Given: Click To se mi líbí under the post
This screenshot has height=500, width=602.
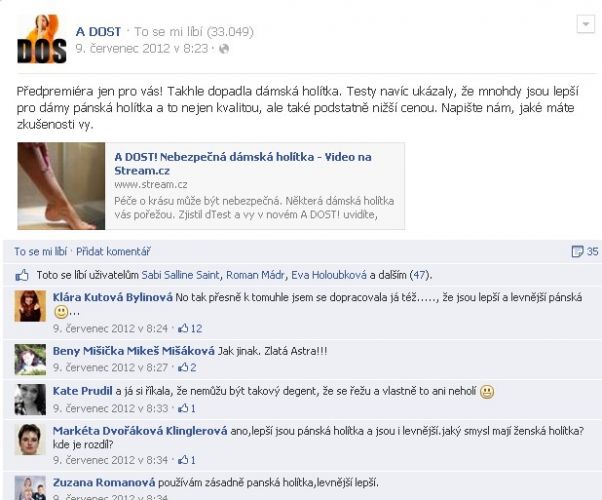Looking at the screenshot, I should tap(40, 252).
